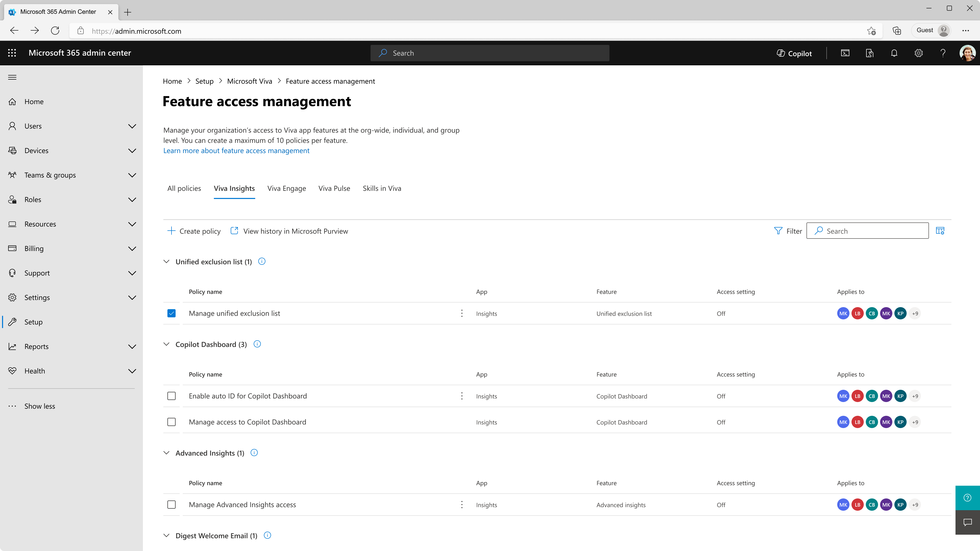Open more actions for Manage unified exclusion list
This screenshot has height=551, width=980.
tap(462, 313)
